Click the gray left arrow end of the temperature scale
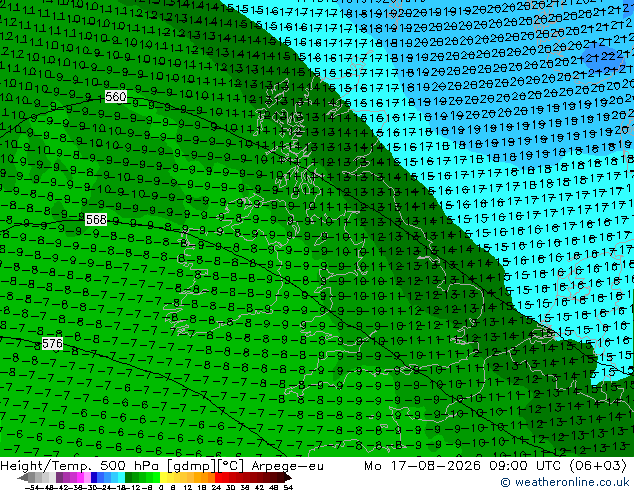This screenshot has height=490, width=634. [x=22, y=478]
